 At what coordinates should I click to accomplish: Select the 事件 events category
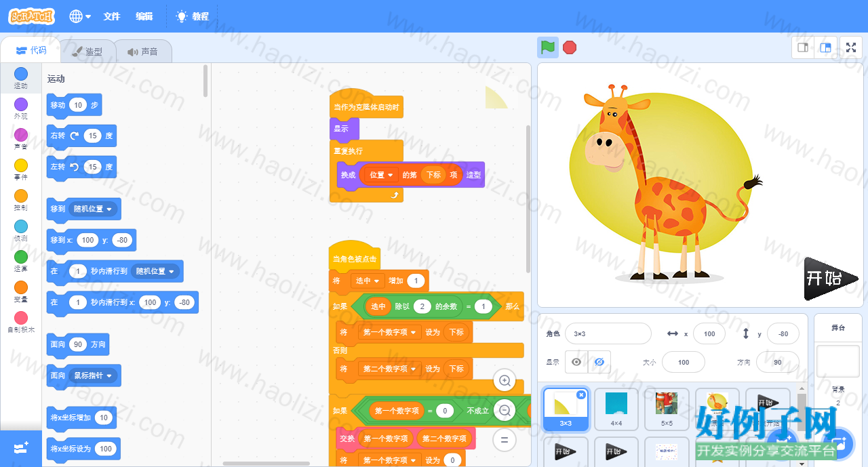(21, 169)
